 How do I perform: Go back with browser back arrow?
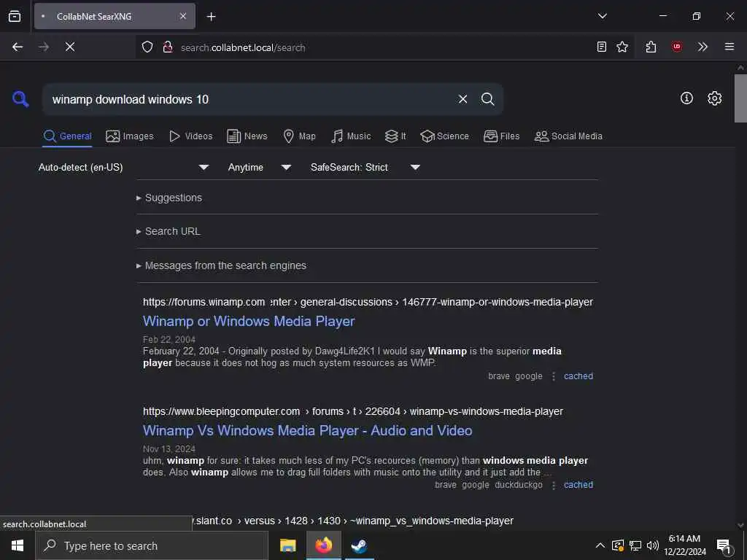click(x=18, y=47)
